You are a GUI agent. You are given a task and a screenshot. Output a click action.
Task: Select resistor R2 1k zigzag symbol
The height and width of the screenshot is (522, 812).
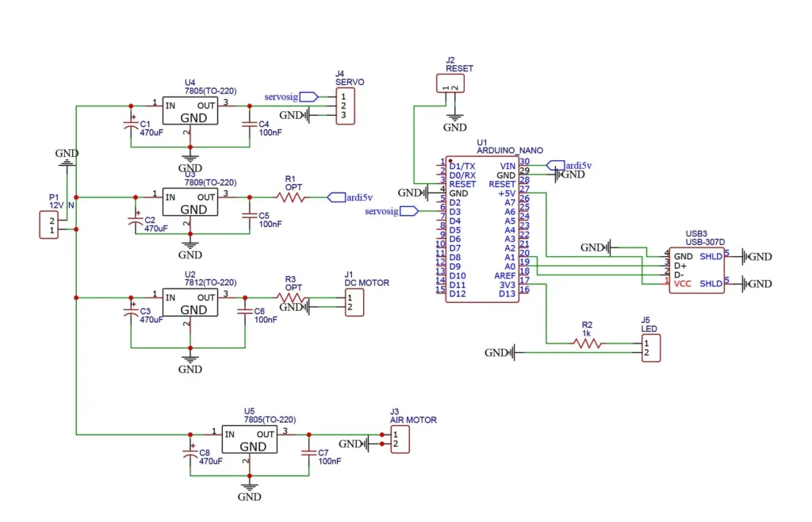(587, 343)
